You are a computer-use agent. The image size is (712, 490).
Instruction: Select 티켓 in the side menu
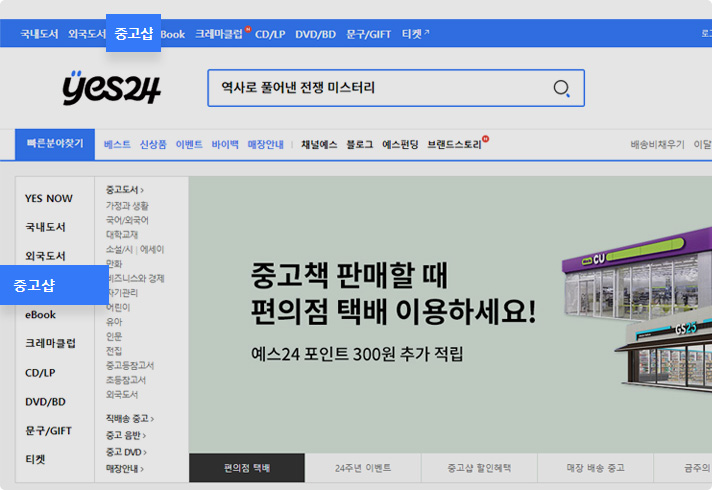coord(35,460)
